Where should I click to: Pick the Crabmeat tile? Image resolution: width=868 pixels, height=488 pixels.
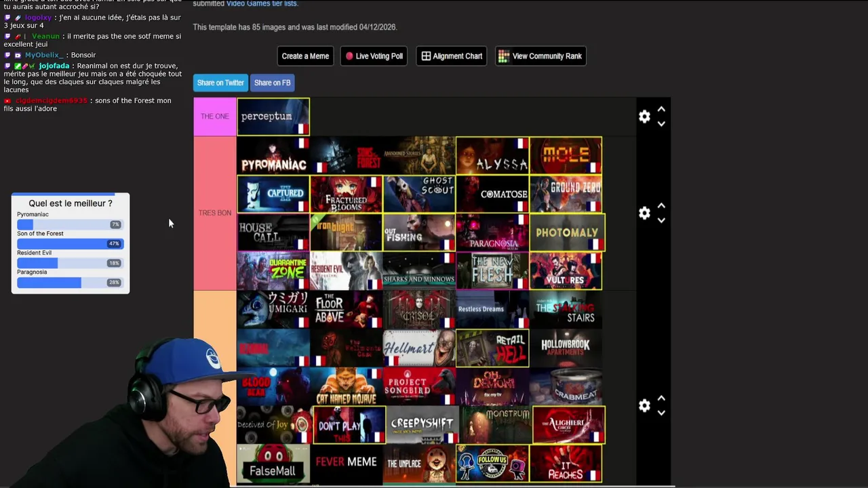[566, 387]
